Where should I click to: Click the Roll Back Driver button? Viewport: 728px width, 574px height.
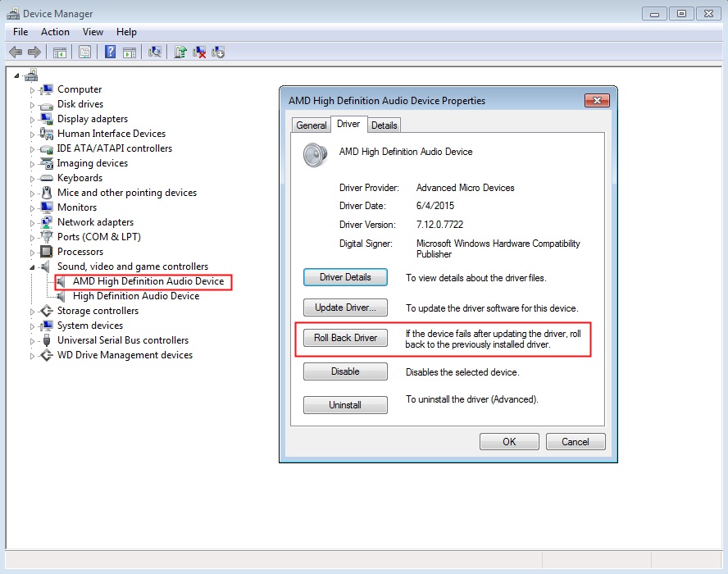[345, 338]
